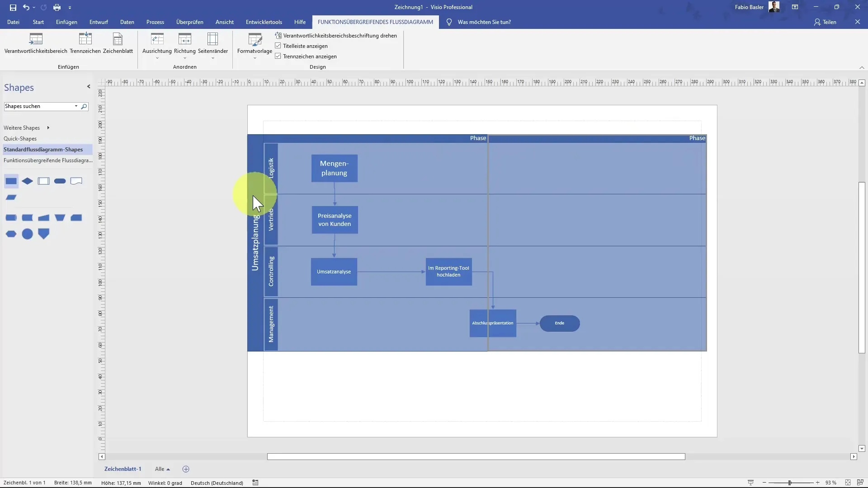The image size is (868, 488).
Task: Click the switch windows icon in status bar
Action: (860, 483)
